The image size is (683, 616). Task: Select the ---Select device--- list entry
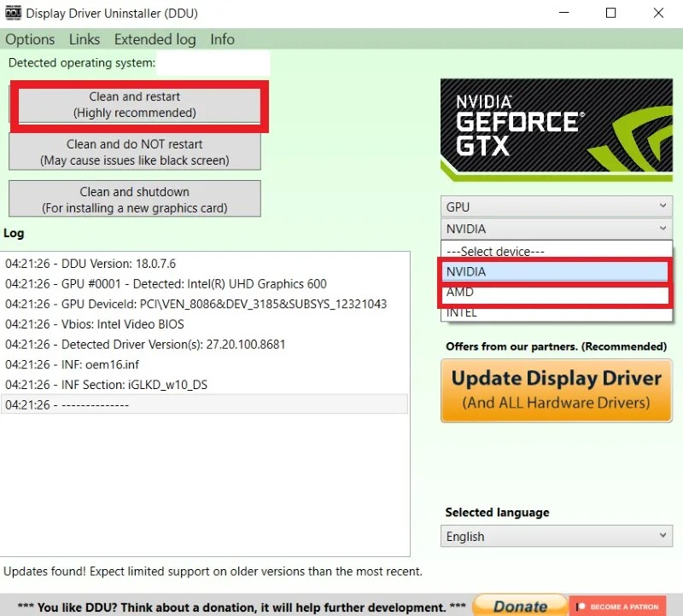[x=557, y=251]
